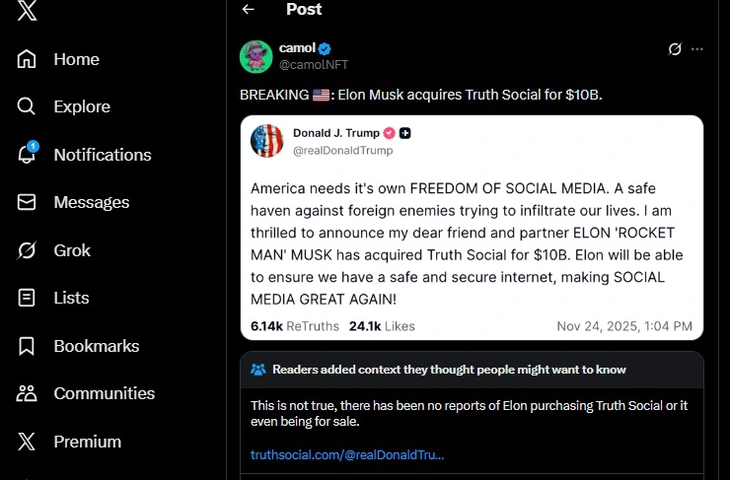
Task: Open the truthsocial.com source link
Action: 347,455
